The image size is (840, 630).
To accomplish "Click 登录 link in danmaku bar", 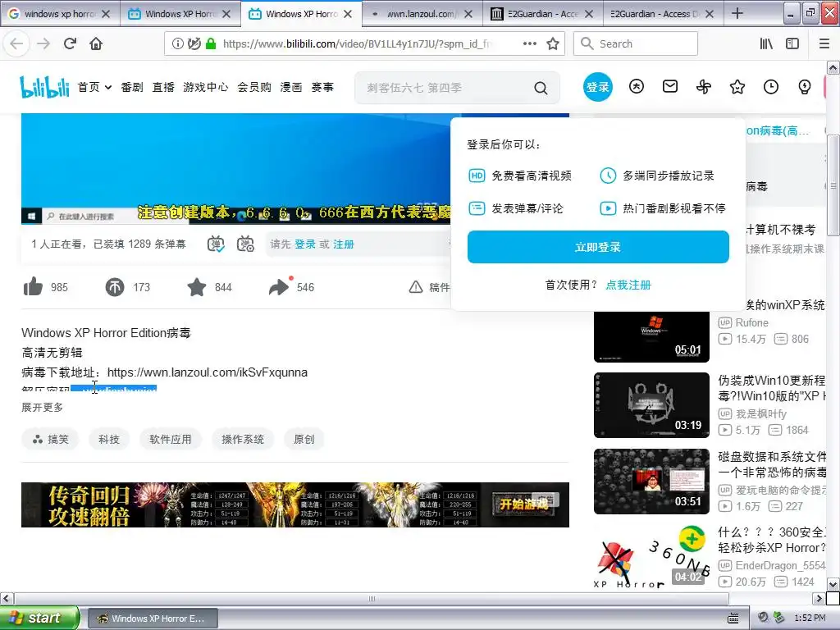I will tap(305, 244).
